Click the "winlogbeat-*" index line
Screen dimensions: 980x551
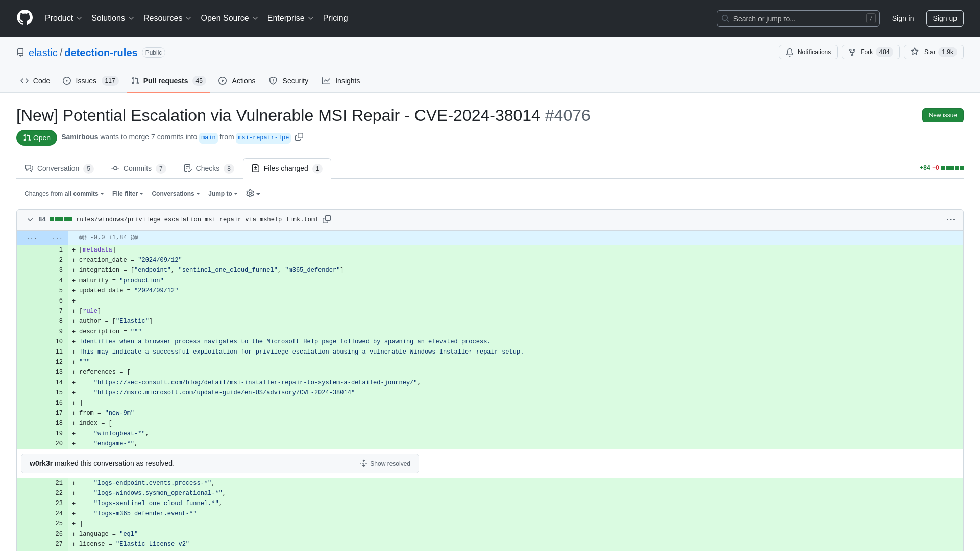pos(121,434)
